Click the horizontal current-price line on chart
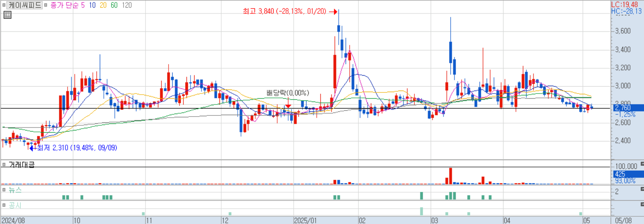The image size is (644, 224). (x=306, y=108)
